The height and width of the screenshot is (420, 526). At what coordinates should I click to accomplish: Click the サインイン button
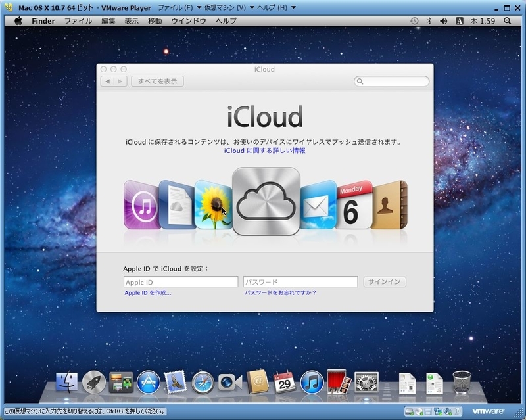point(385,282)
